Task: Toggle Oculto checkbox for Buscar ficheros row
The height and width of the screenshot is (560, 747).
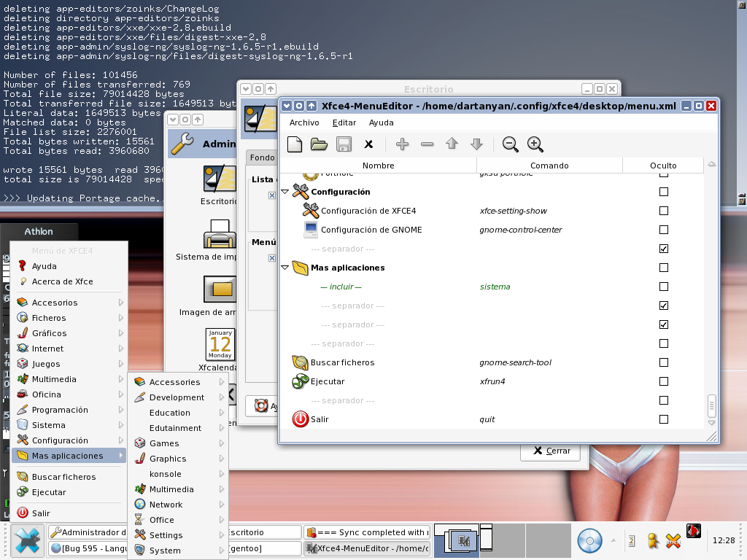Action: click(663, 362)
